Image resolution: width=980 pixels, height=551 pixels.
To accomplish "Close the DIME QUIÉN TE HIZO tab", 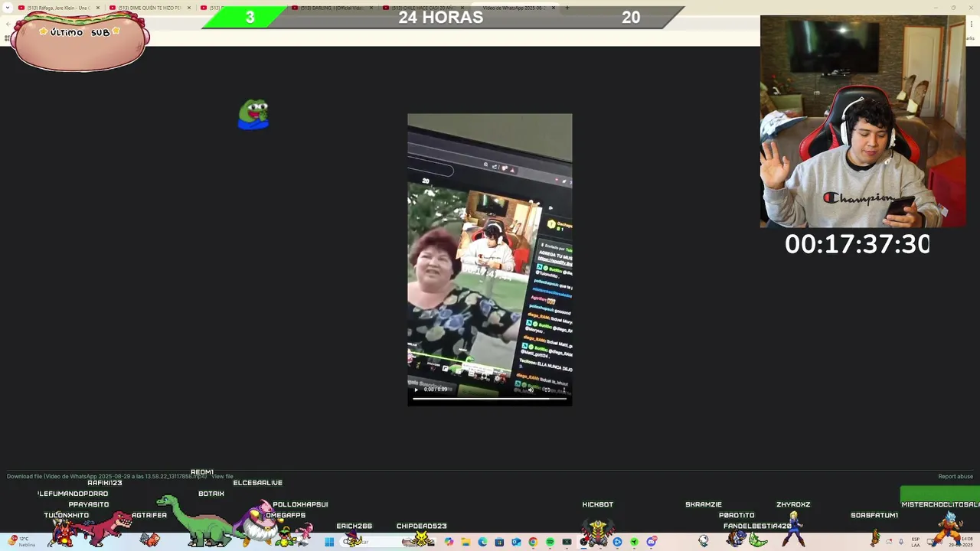I will 189,8.
